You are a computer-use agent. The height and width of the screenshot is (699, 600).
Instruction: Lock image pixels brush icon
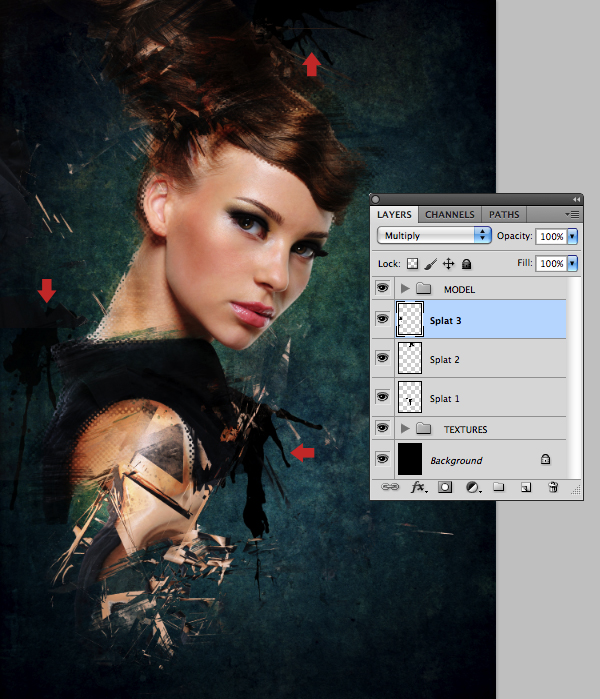point(430,264)
